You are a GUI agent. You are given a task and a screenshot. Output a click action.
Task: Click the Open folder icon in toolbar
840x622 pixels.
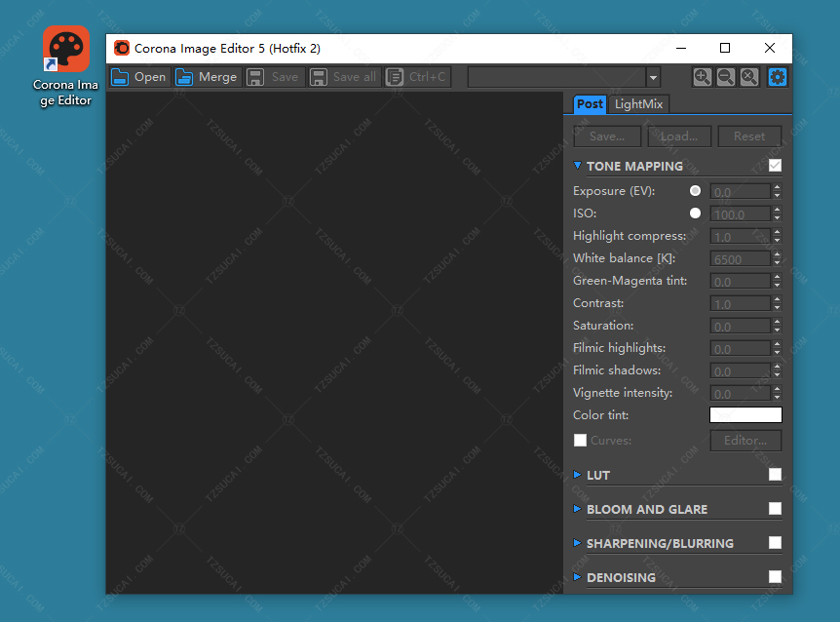(x=120, y=77)
